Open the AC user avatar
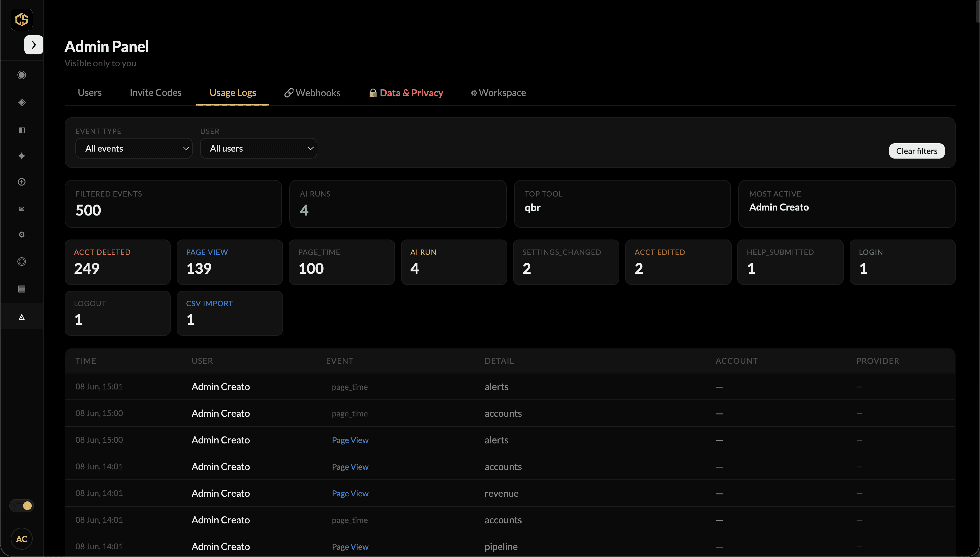The image size is (980, 557). pos(21,539)
